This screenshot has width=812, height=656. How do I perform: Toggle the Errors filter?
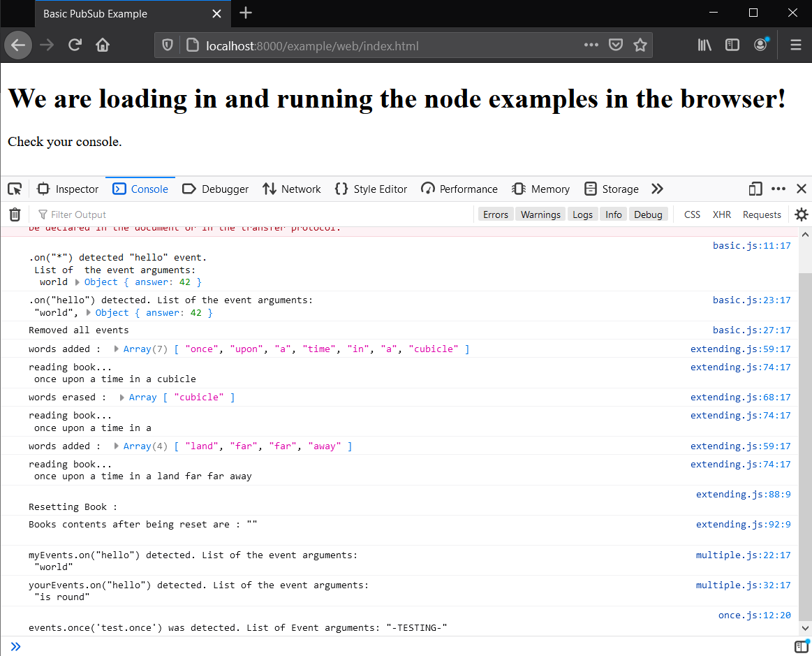click(x=496, y=214)
